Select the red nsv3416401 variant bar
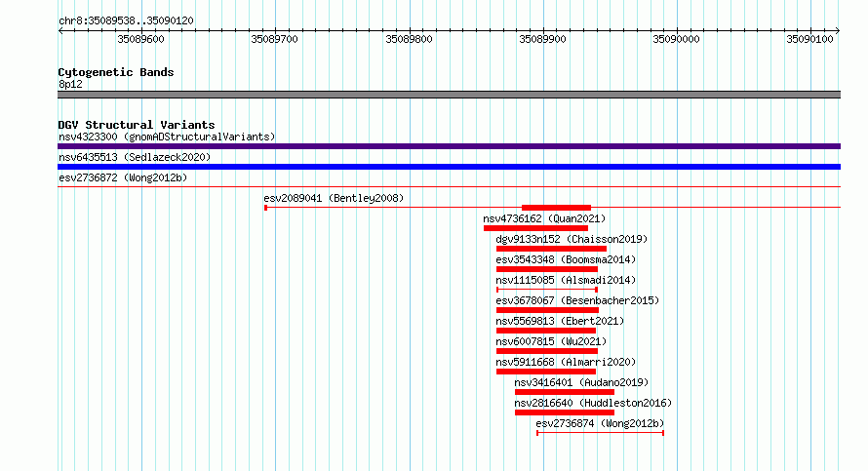The height and width of the screenshot is (471, 868). pos(565,392)
